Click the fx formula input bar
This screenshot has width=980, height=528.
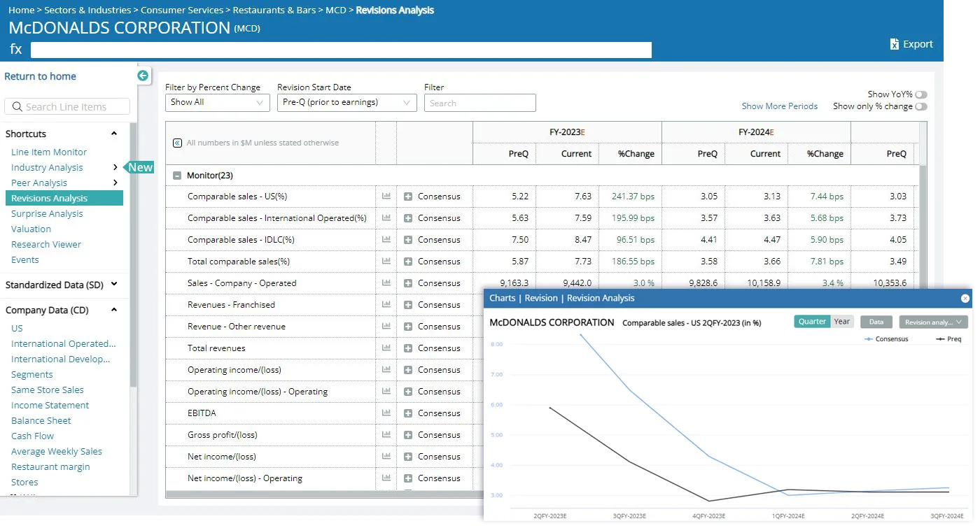pos(341,50)
